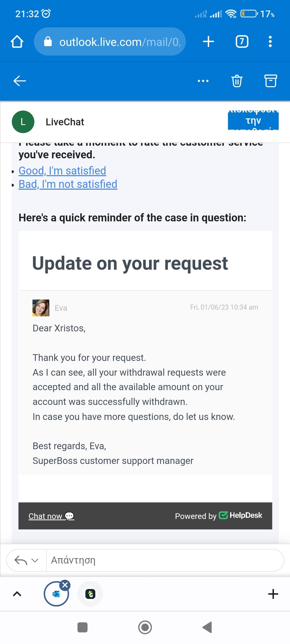This screenshot has height=644, width=290.
Task: Open the tab switcher showing 7 tabs
Action: (242, 42)
